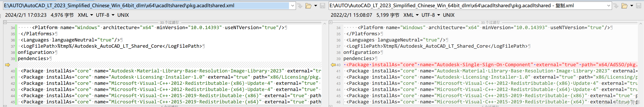Screen dimensions: 644x107
Task: Click the right pane line 37 LogFilePath text
Action: click(x=437, y=46)
